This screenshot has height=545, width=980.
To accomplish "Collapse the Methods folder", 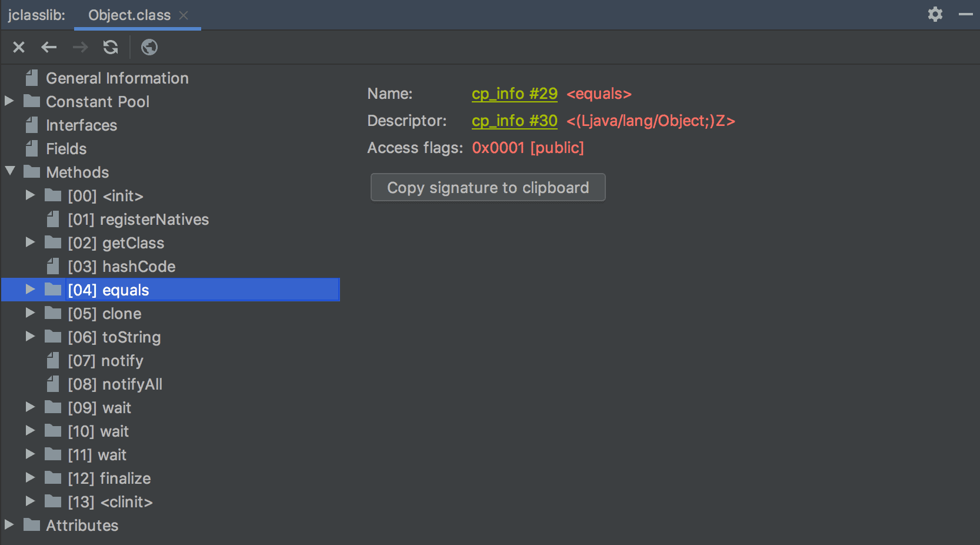I will click(9, 171).
